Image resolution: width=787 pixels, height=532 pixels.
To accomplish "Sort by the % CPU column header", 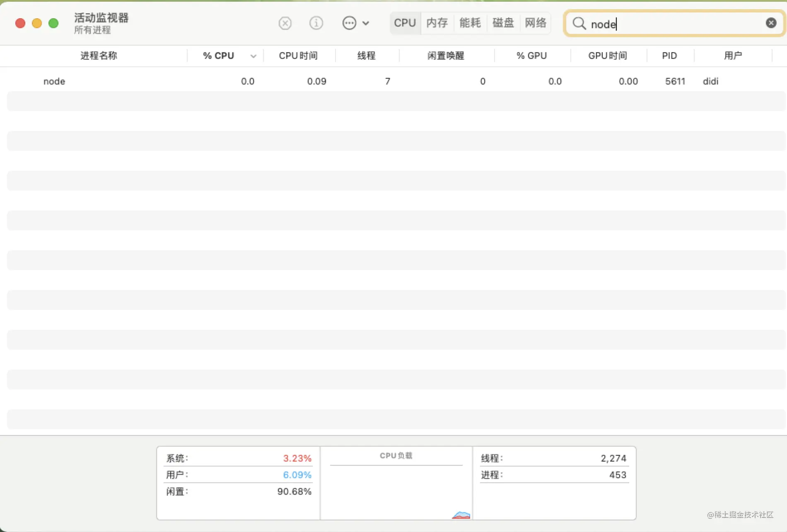I will [219, 56].
